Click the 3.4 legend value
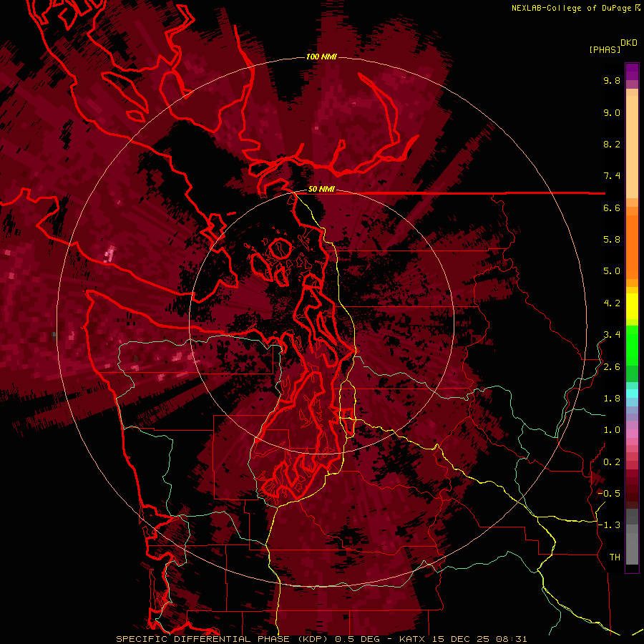Screen dimensions: 644x644 (612, 335)
